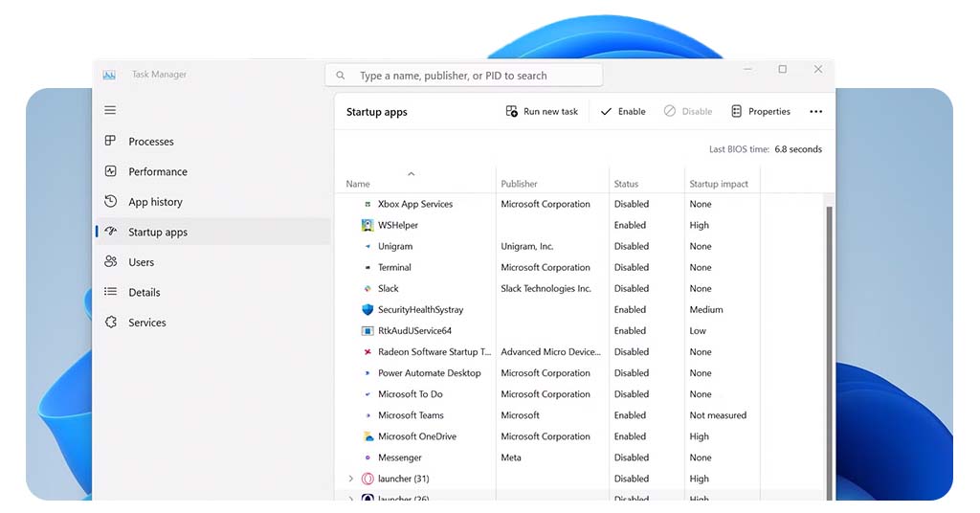Image resolution: width=980 pixels, height=513 pixels.
Task: Open the three-dot more options menu
Action: pyautogui.click(x=815, y=112)
